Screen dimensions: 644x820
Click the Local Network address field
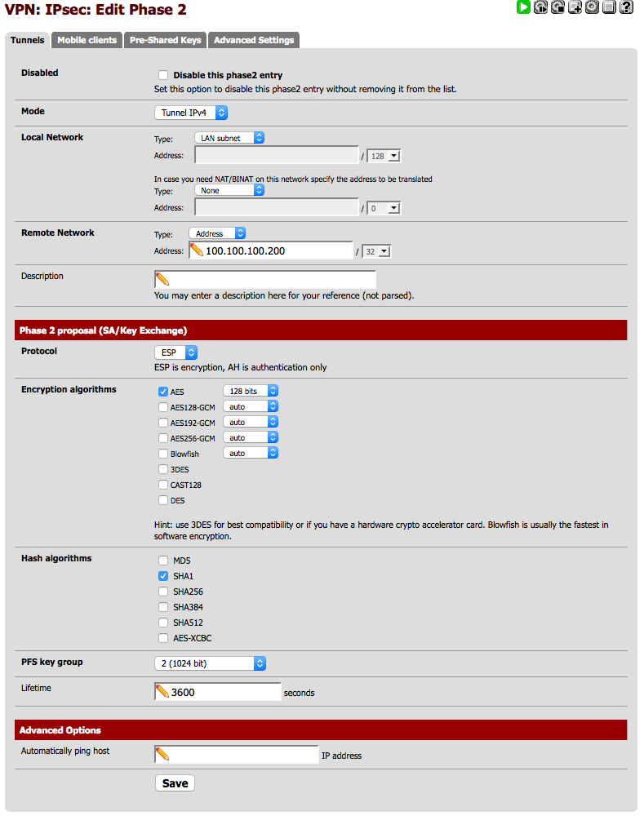(277, 155)
